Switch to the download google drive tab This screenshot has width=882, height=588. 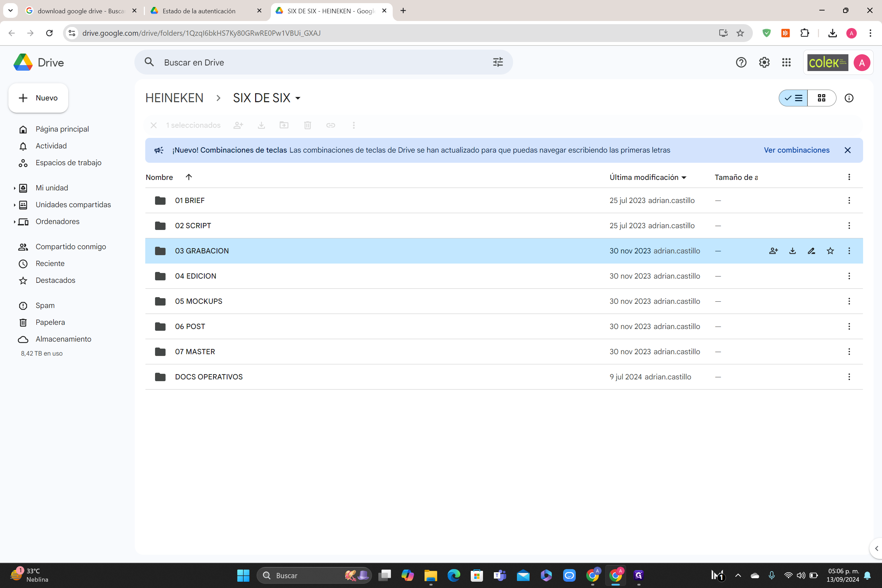click(80, 11)
